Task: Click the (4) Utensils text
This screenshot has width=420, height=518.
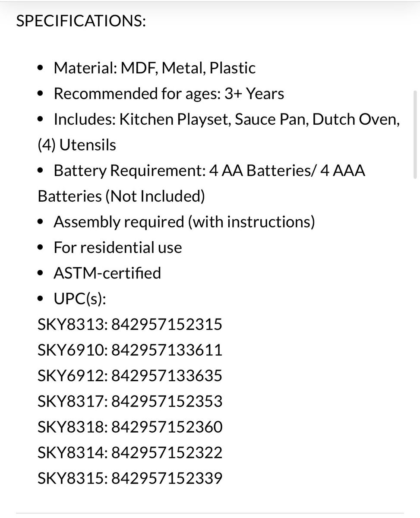Action: pyautogui.click(x=77, y=145)
